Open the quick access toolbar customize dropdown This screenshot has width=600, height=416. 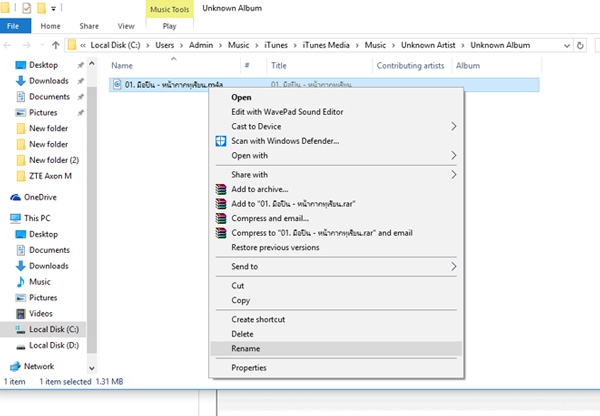pos(54,8)
